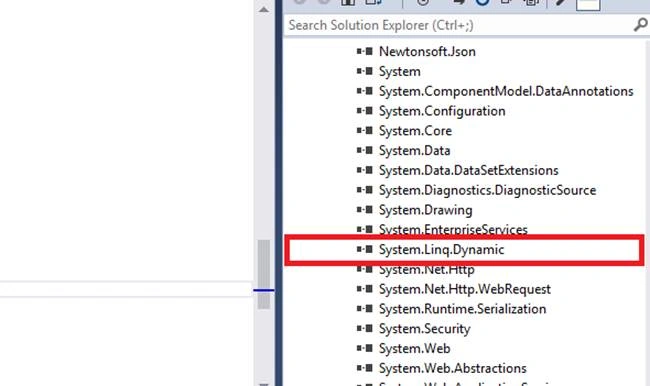Viewport: 650px width, 386px height.
Task: Click the reference icon beside System.Data
Action: click(x=364, y=150)
